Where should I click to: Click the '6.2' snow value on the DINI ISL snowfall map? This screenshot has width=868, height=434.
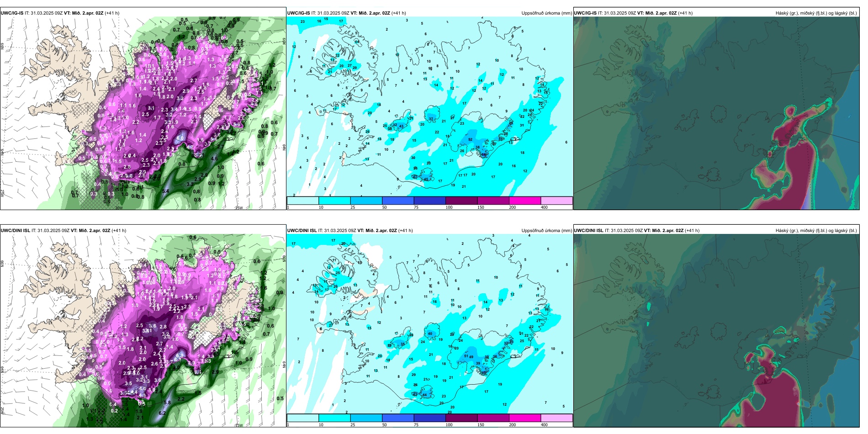(162, 413)
